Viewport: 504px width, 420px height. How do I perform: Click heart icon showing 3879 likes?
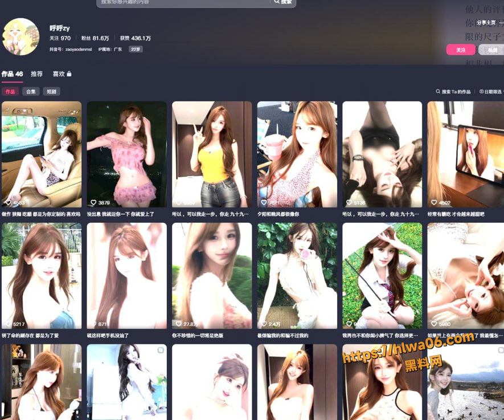click(x=93, y=202)
